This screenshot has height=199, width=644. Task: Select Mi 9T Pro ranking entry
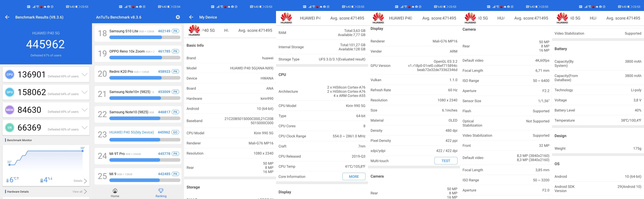138,156
